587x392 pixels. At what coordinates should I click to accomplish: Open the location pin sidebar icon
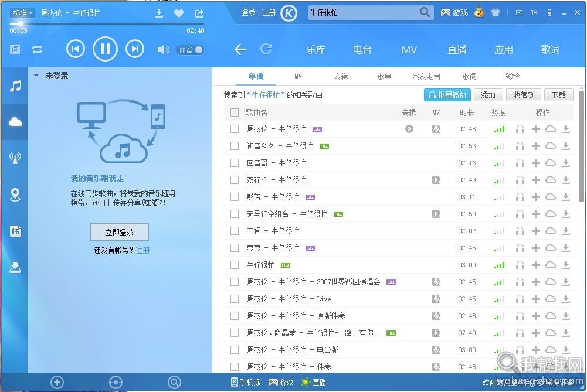pyautogui.click(x=15, y=195)
